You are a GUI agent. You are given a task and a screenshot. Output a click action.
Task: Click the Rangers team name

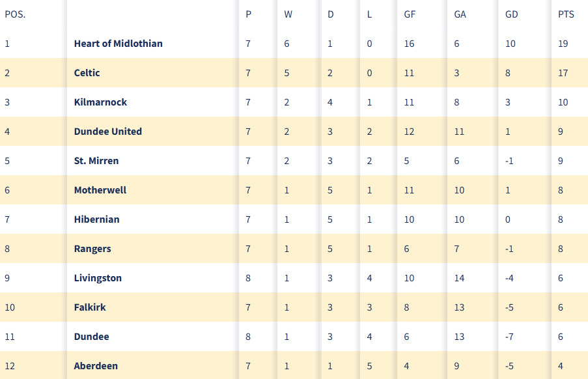92,249
